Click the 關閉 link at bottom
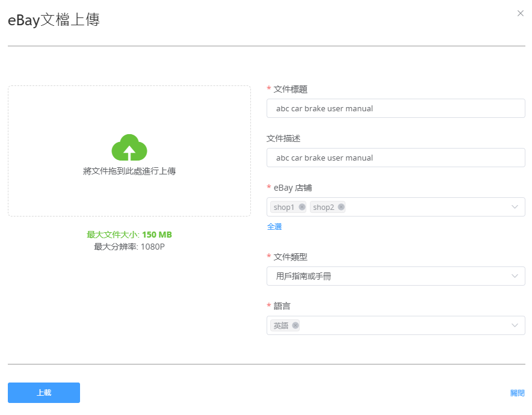Screen dimensions: 532x415 pos(518,393)
